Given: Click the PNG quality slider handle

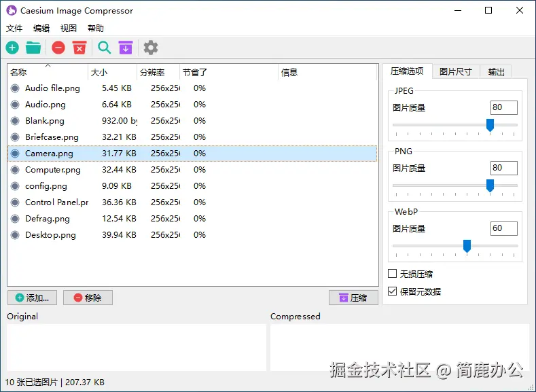Looking at the screenshot, I should pos(490,185).
